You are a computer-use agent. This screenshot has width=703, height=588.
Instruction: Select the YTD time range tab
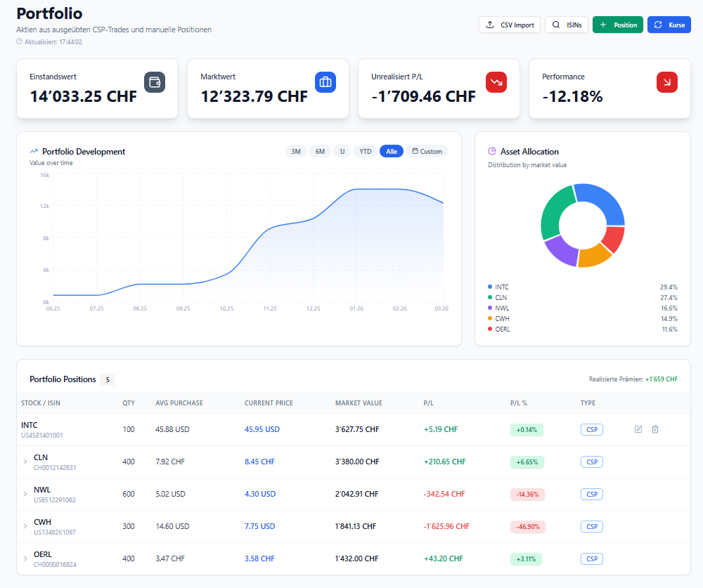pos(365,151)
